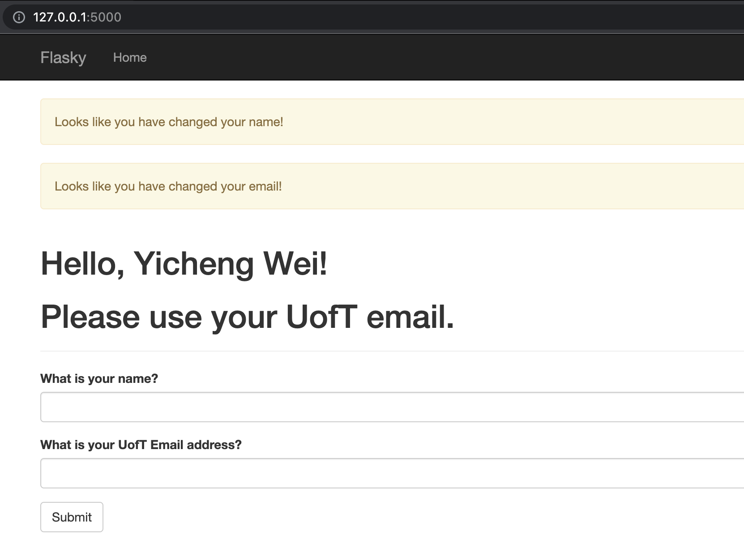Click the empty address bar area after URL
The image size is (744, 560).
click(430, 17)
